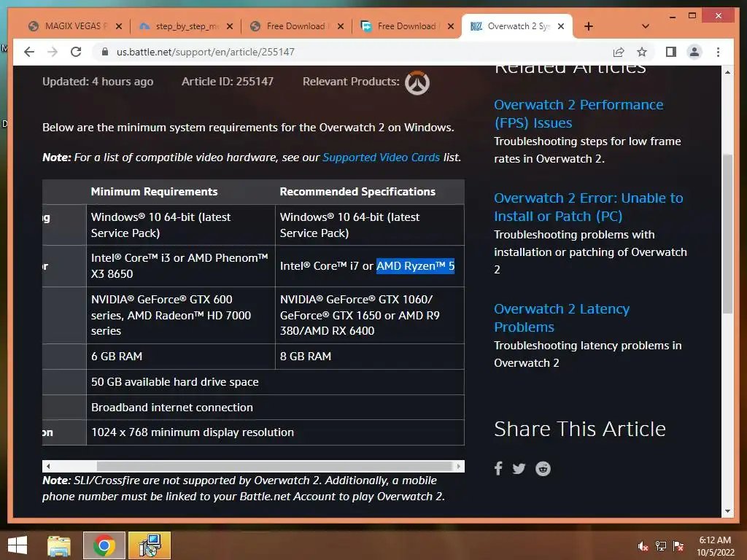
Task: Open a new browser tab
Action: (589, 26)
